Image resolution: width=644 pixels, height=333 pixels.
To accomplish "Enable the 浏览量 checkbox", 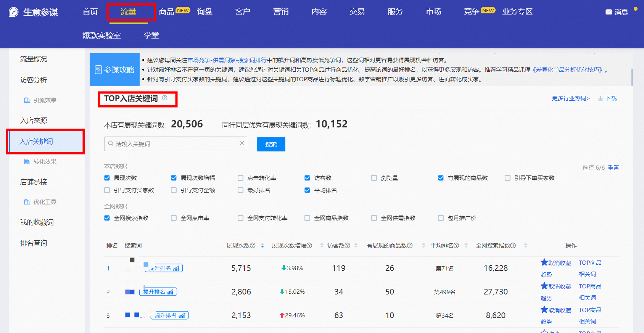I will (374, 178).
